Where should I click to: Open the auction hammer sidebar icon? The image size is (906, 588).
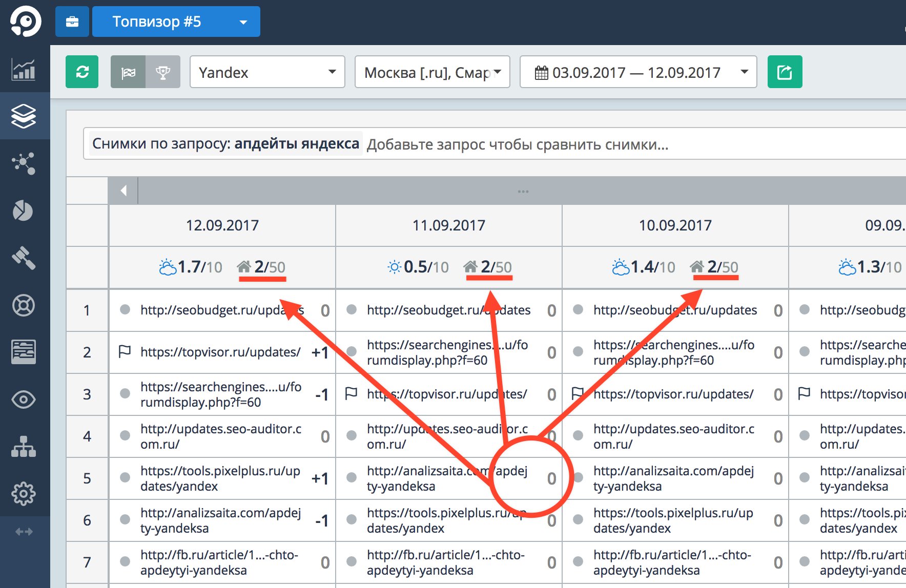click(24, 258)
